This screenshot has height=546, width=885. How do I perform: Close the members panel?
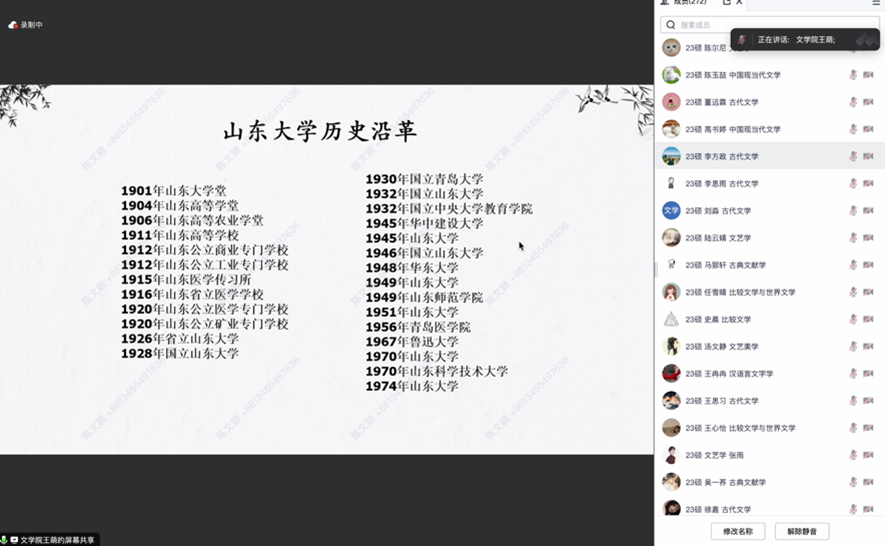coord(739,3)
